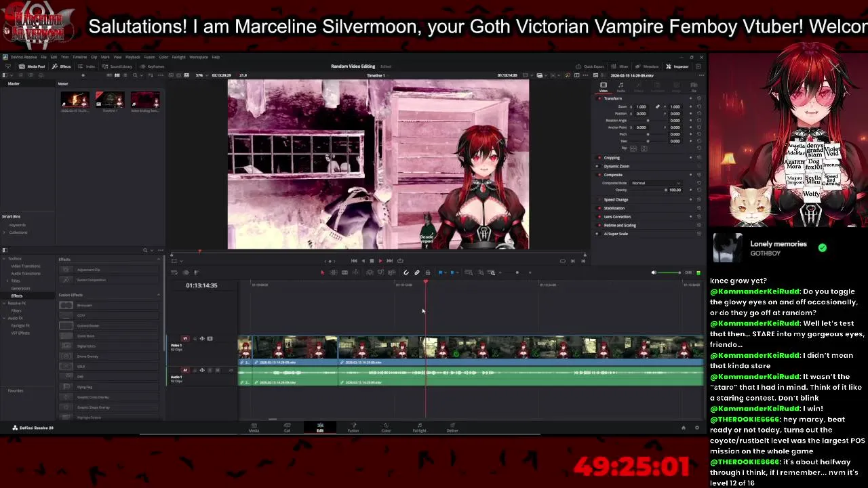Open the Index panel button
The image size is (868, 488).
(x=87, y=66)
